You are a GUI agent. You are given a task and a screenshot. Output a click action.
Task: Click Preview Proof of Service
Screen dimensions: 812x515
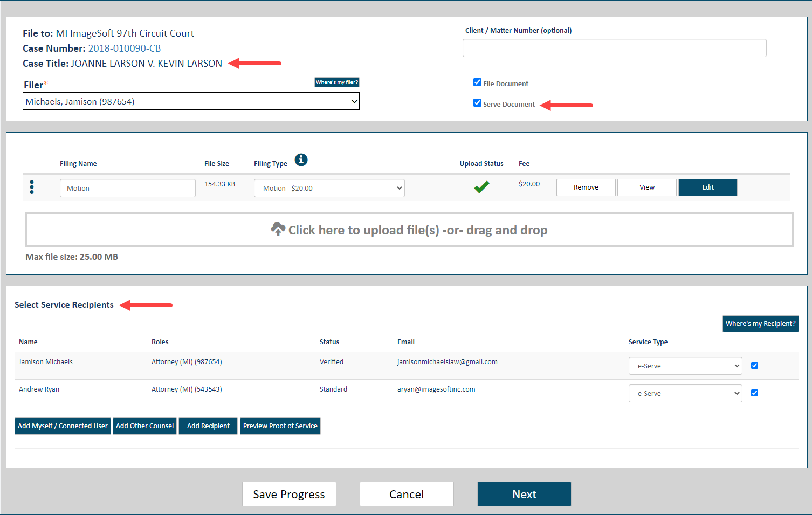coord(280,426)
